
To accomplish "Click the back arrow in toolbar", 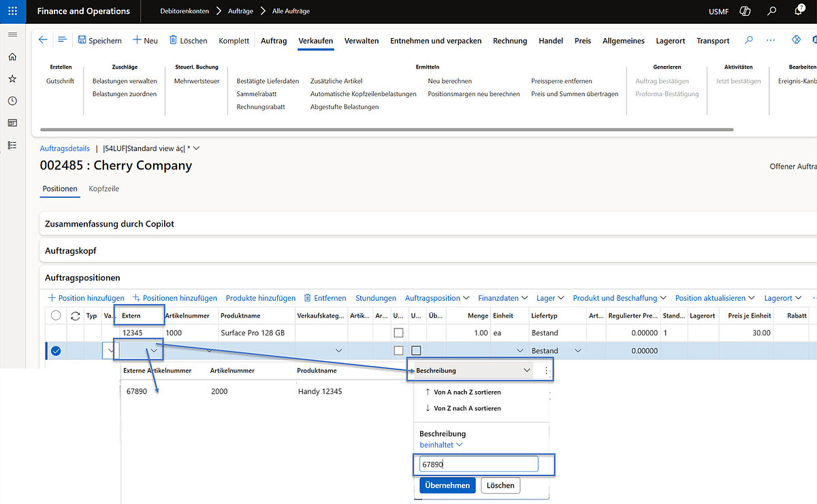I will click(x=43, y=40).
